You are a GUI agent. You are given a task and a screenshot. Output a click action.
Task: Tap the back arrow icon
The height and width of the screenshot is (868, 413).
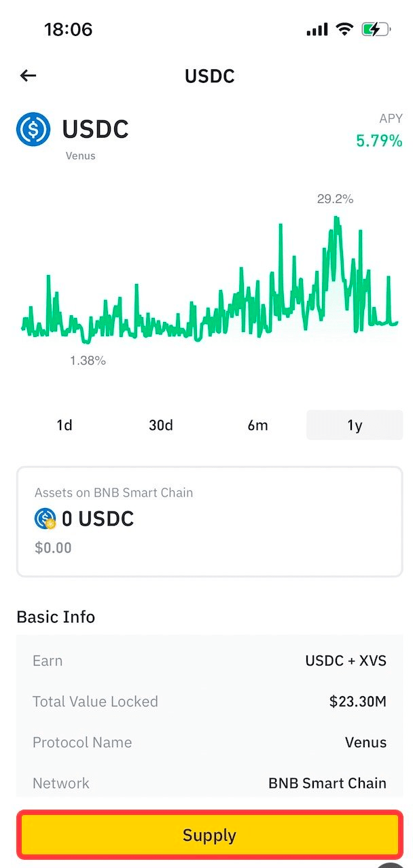[x=28, y=75]
